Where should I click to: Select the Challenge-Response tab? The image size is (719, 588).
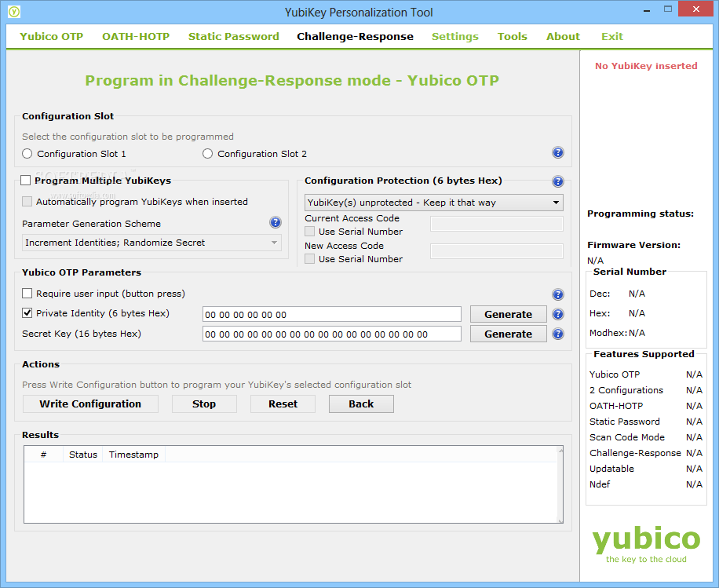pyautogui.click(x=355, y=36)
